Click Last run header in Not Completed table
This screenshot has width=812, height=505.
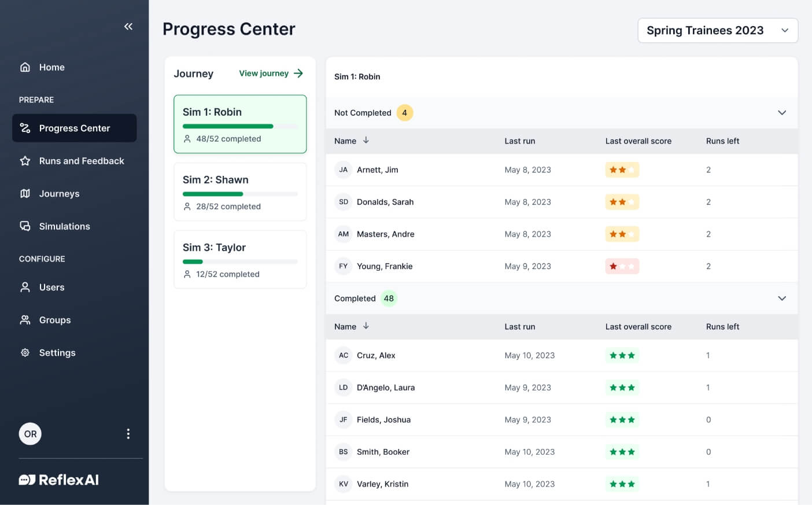(x=520, y=141)
